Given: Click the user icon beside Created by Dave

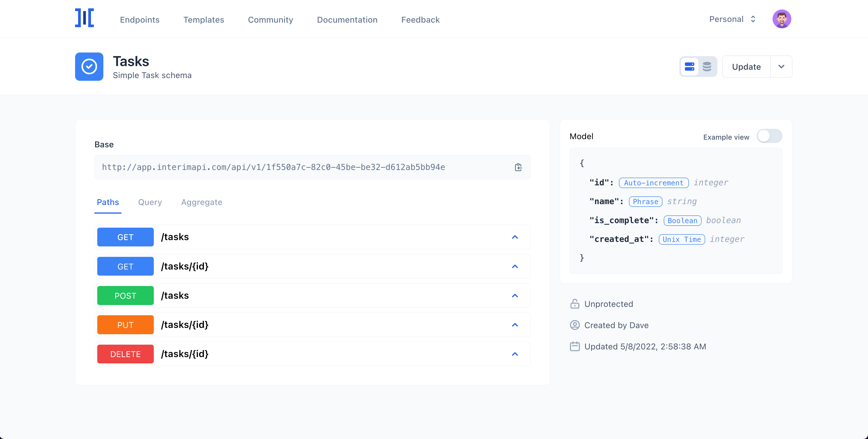Looking at the screenshot, I should click(574, 325).
